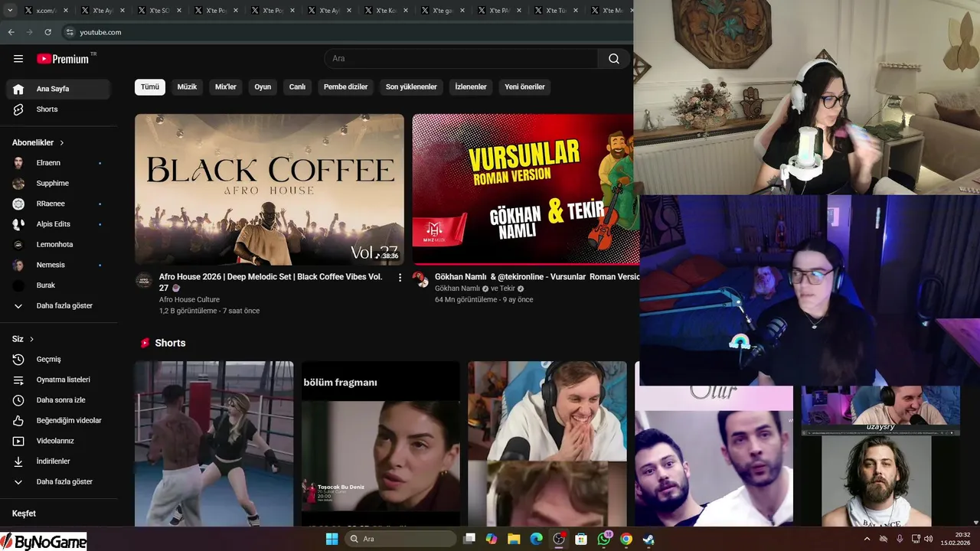Screen dimensions: 980x551
Task: Open the boxing ring Shorts thumbnail
Action: [x=214, y=444]
